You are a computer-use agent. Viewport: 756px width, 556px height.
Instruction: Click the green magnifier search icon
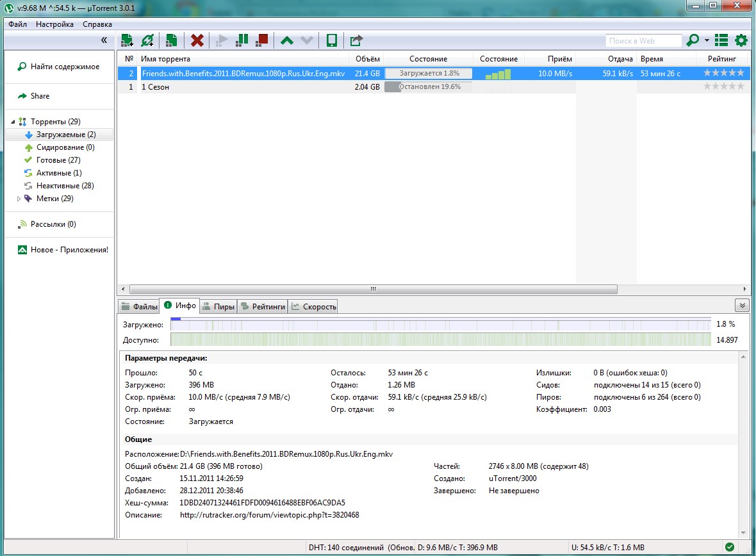(x=693, y=40)
